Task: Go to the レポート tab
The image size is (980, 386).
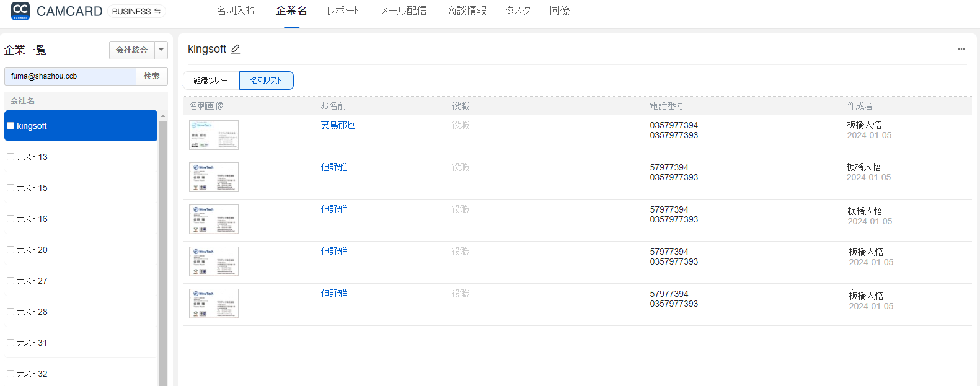Action: [x=343, y=11]
